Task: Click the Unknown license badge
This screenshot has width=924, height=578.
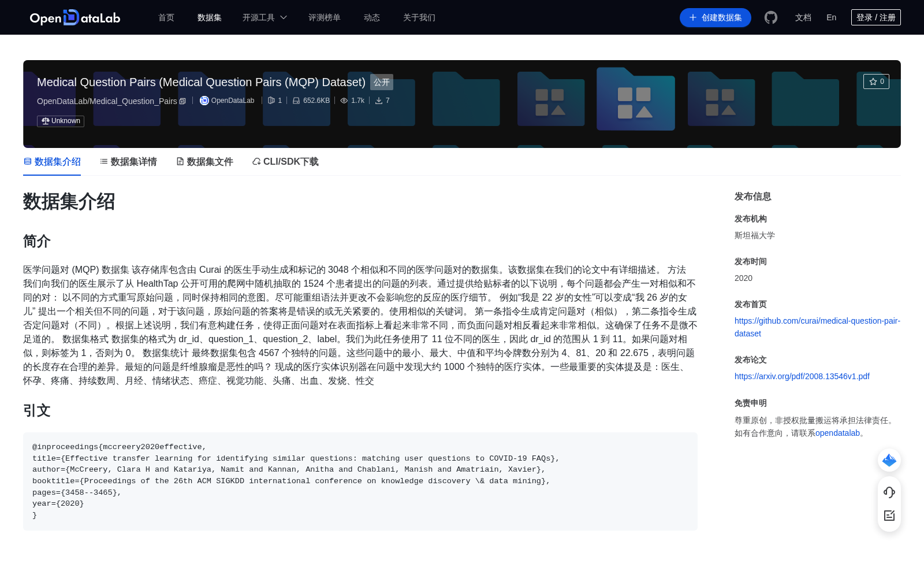Action: (x=61, y=121)
